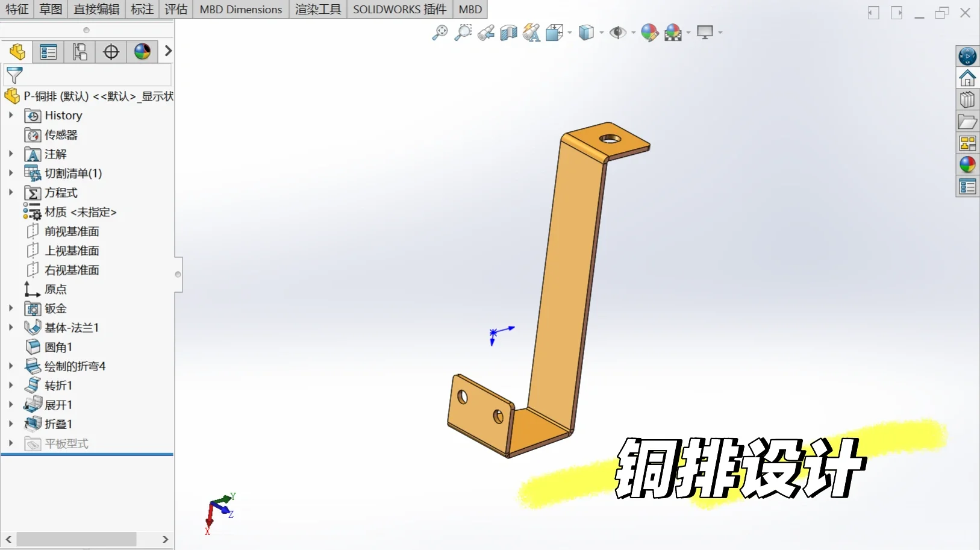
Task: Open the 直接编辑 ribbon tab
Action: [96, 9]
